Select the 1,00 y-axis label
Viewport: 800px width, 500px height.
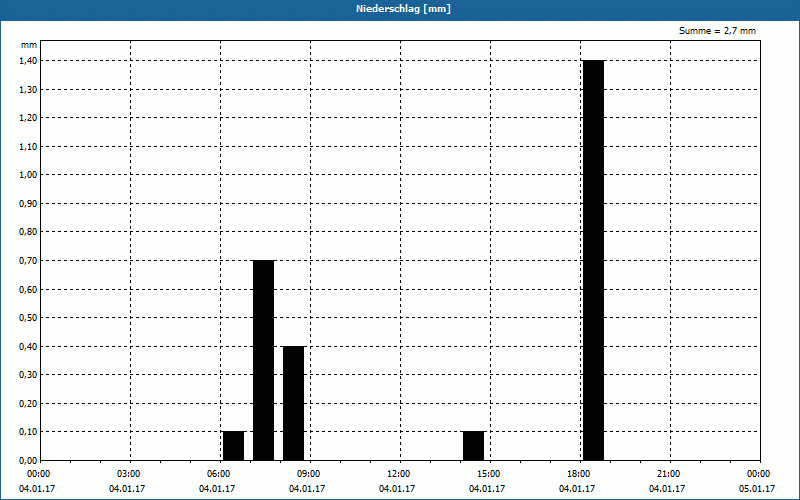(29, 175)
